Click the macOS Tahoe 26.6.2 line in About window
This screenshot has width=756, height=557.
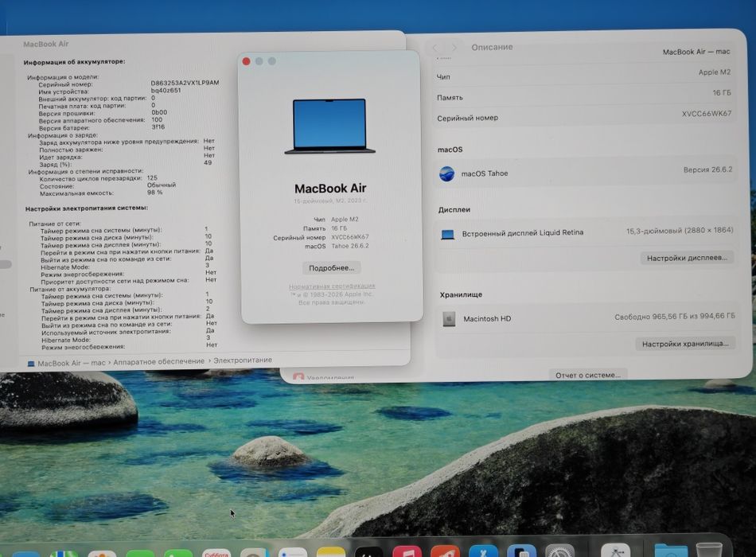click(x=337, y=246)
